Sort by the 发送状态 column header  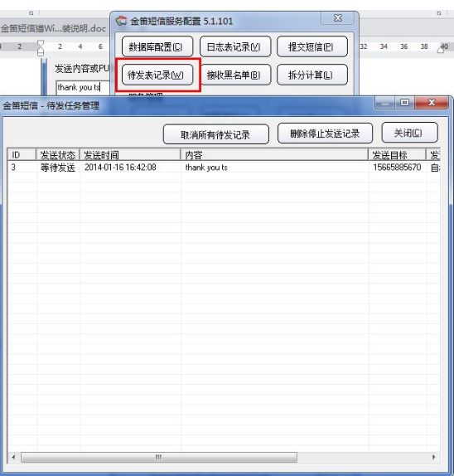point(58,155)
